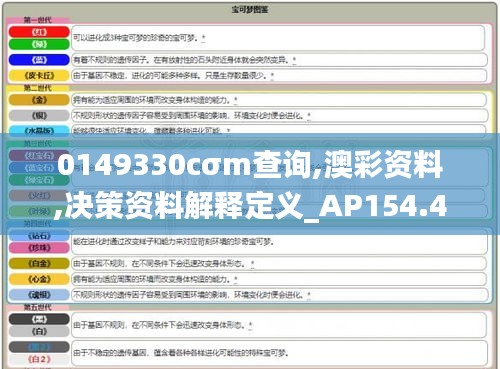Viewport: 500px width, 369px height.
Task: Open the grey 《银》 version link
Action: pyautogui.click(x=39, y=115)
